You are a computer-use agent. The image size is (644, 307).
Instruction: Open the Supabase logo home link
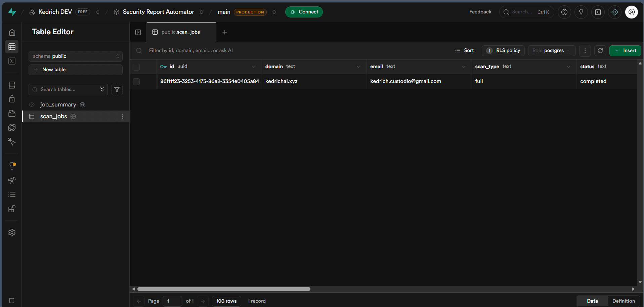click(12, 12)
